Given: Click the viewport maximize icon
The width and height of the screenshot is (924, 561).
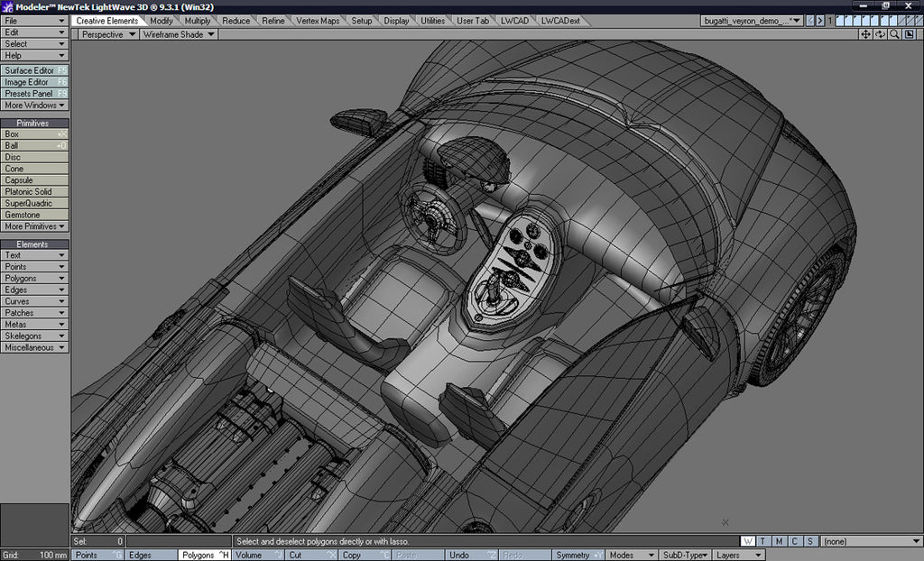Looking at the screenshot, I should (908, 33).
